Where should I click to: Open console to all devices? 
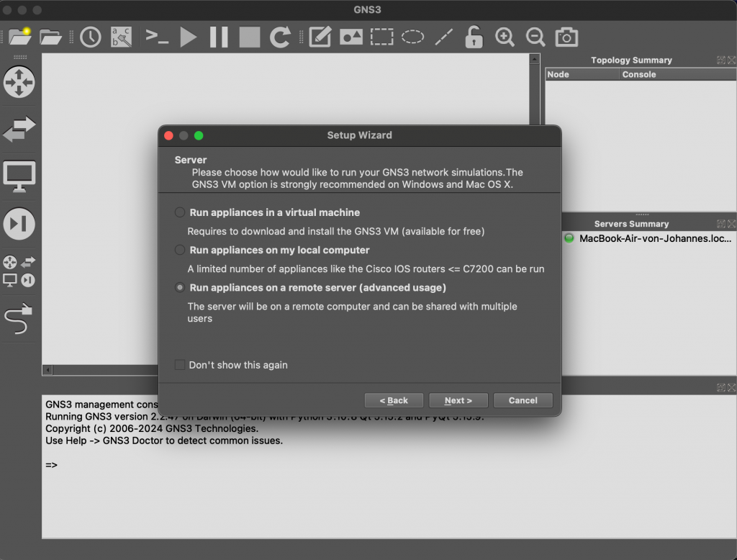(x=157, y=37)
